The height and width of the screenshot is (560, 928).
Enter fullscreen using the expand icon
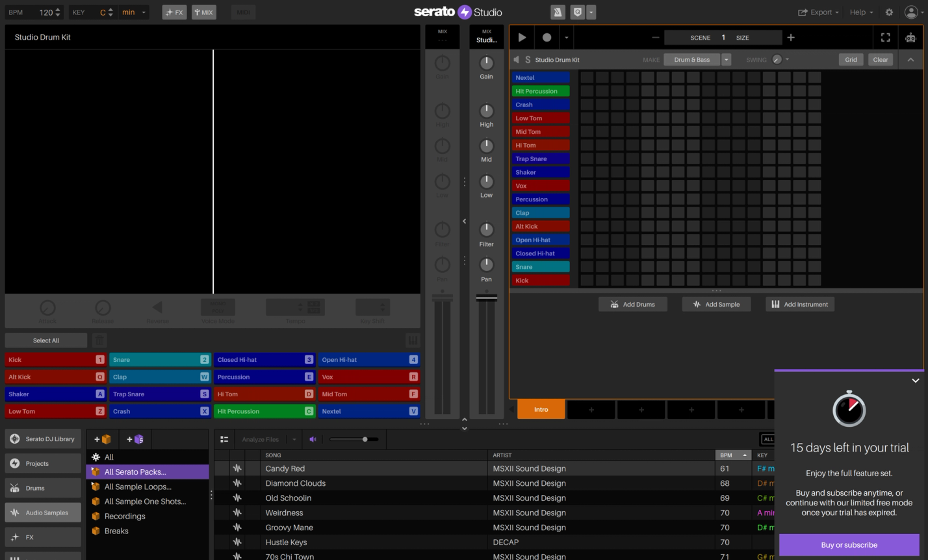point(885,37)
